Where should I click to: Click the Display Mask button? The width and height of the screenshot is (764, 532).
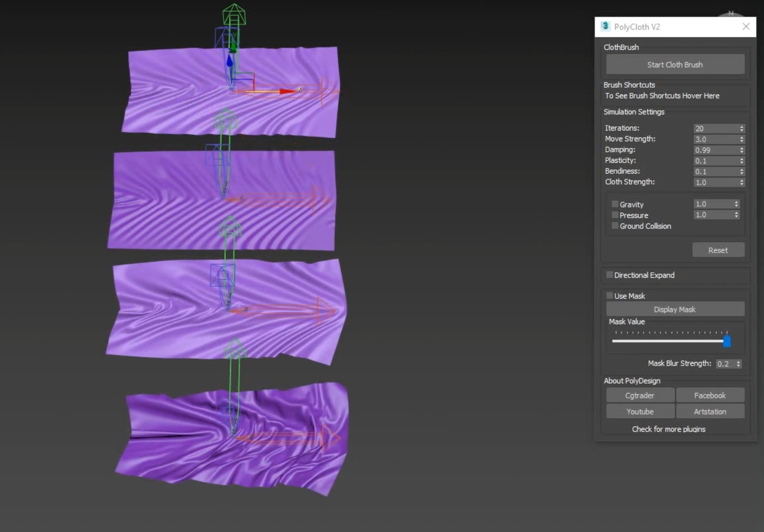(675, 310)
